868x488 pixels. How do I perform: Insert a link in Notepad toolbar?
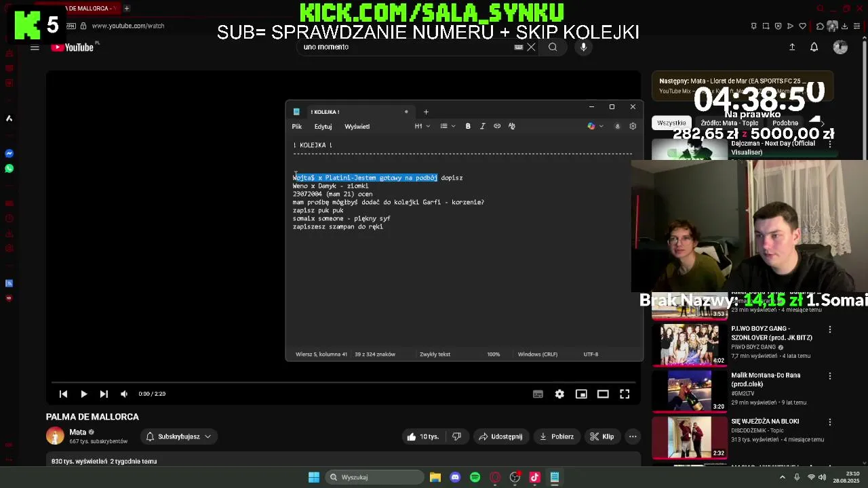tap(497, 126)
